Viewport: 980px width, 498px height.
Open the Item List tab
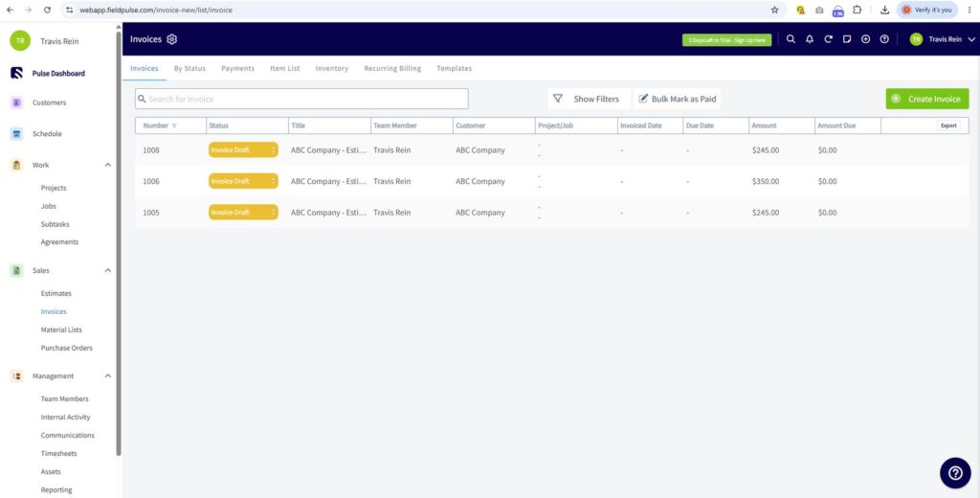click(285, 68)
